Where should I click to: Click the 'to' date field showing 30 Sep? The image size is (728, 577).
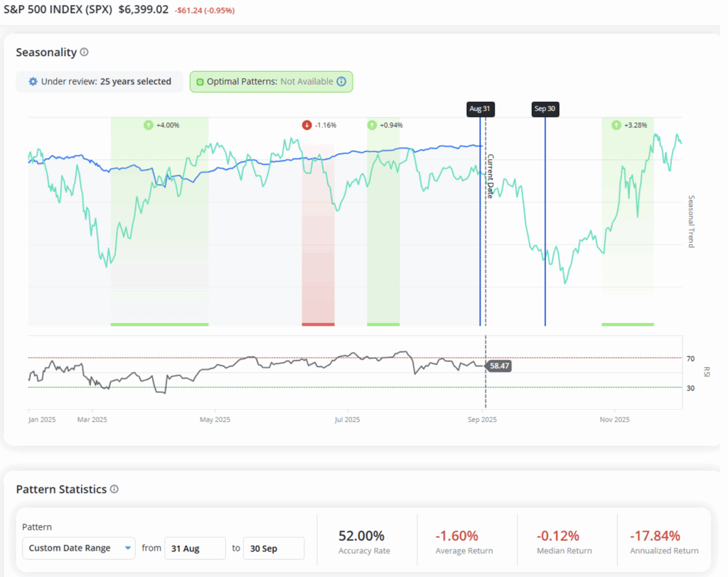(x=274, y=549)
